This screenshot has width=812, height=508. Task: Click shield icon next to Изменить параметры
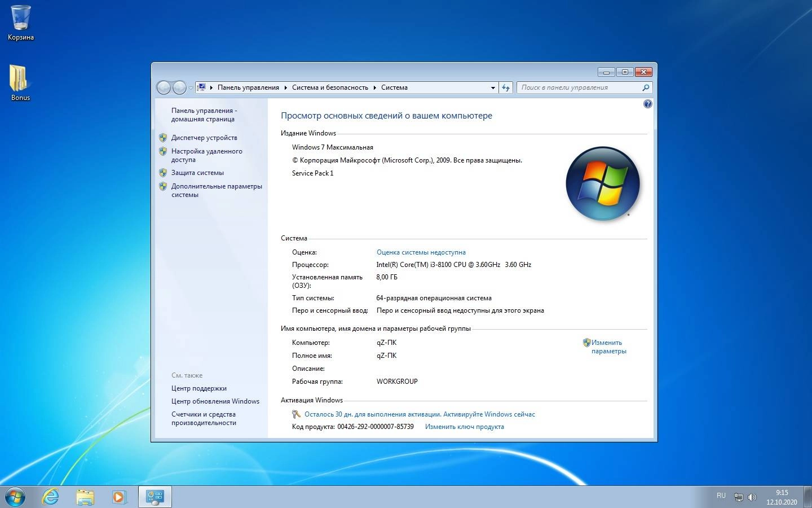[x=586, y=343]
